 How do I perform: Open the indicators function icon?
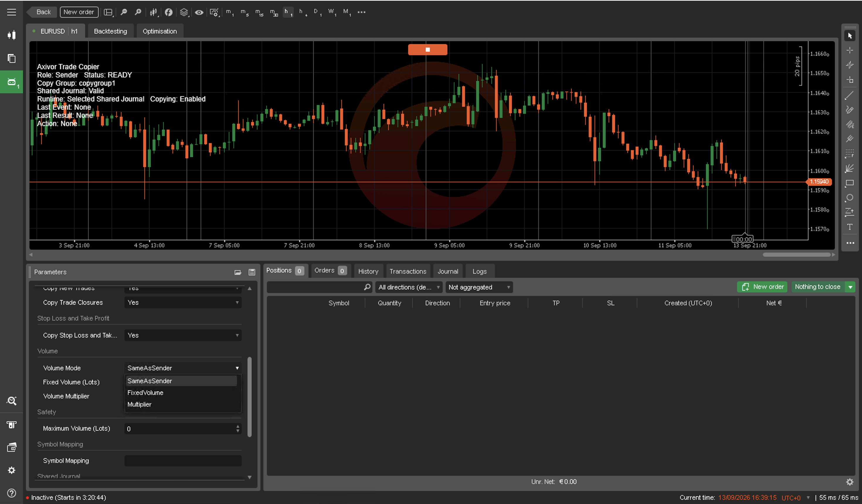click(169, 12)
